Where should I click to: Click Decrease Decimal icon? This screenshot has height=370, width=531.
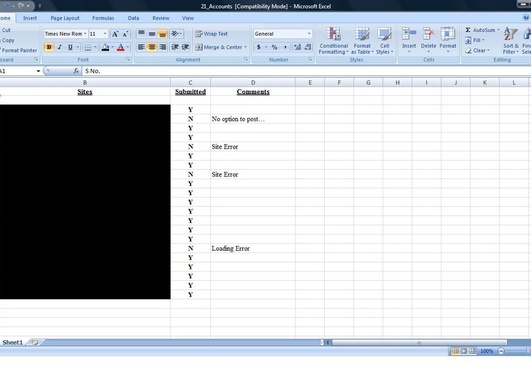pyautogui.click(x=308, y=47)
